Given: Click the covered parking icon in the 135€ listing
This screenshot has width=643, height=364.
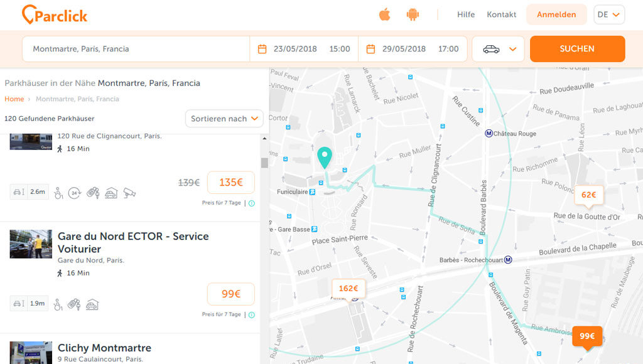Looking at the screenshot, I should (111, 193).
